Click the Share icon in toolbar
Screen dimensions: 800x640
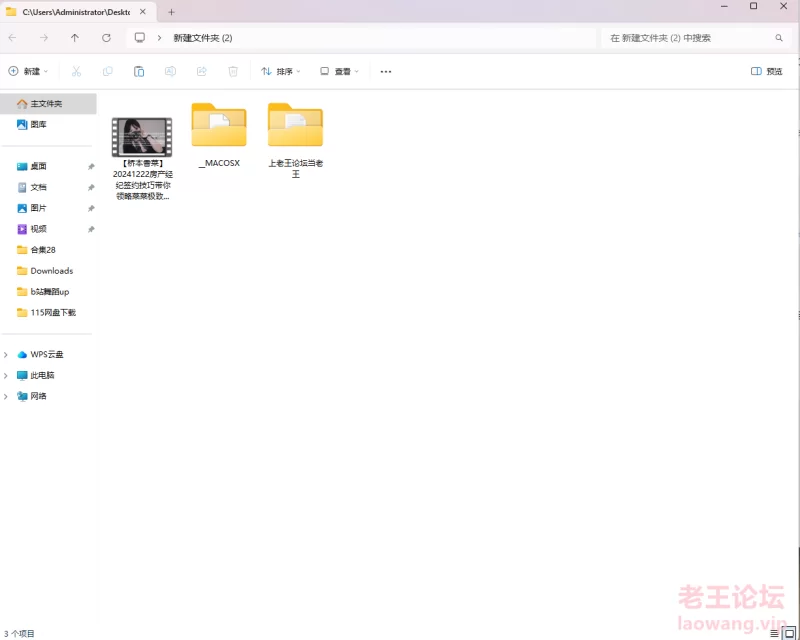[202, 71]
